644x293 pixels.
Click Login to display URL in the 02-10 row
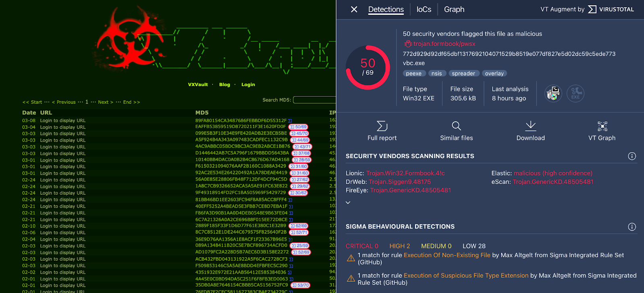pos(63,226)
